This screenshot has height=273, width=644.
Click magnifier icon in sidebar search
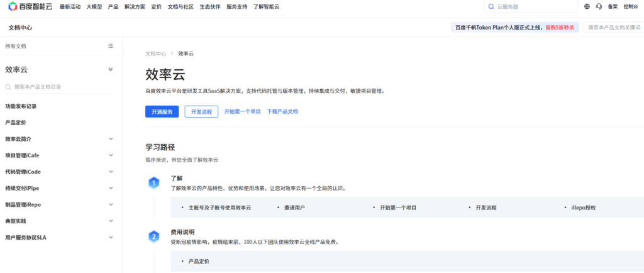point(8,87)
